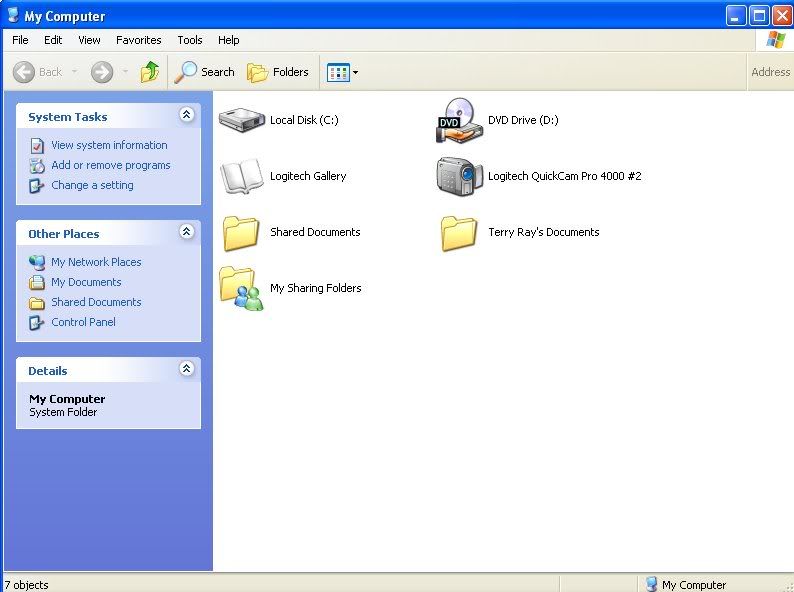Open the My Sharing Folders icon
Screen dimensions: 794x592
[241, 288]
